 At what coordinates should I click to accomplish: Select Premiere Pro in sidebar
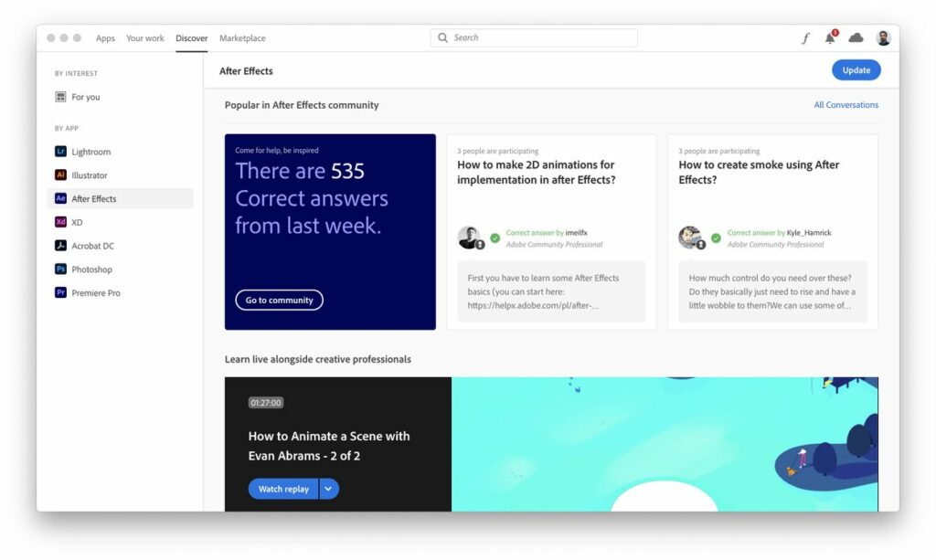click(x=121, y=292)
